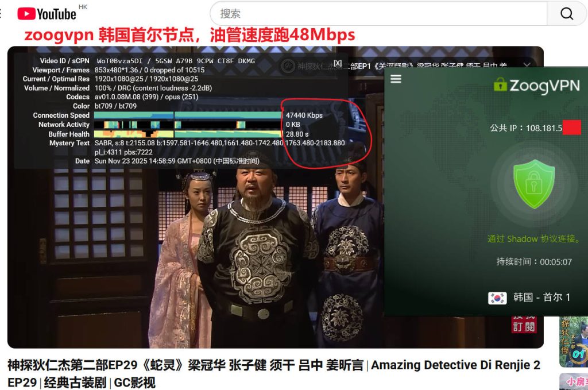Toggle VPN connection with green shield

tap(534, 184)
